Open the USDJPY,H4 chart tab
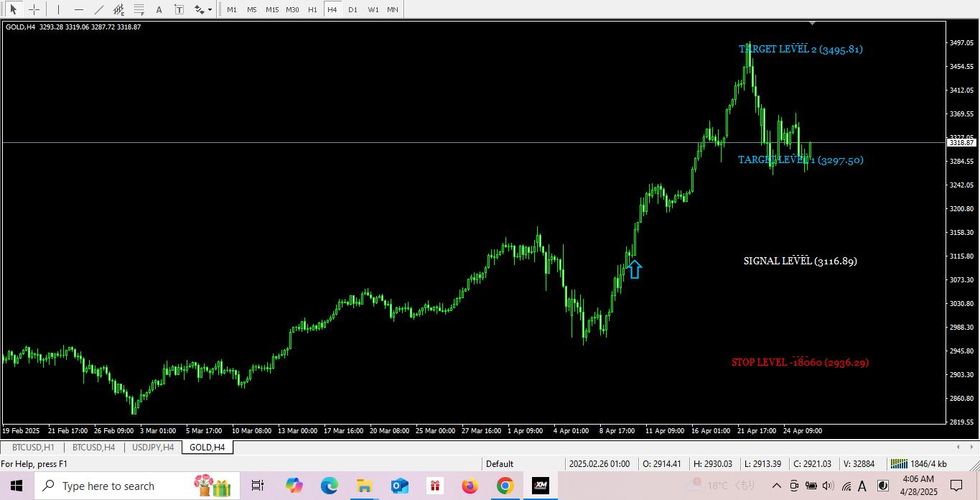980x500 pixels. [x=153, y=447]
